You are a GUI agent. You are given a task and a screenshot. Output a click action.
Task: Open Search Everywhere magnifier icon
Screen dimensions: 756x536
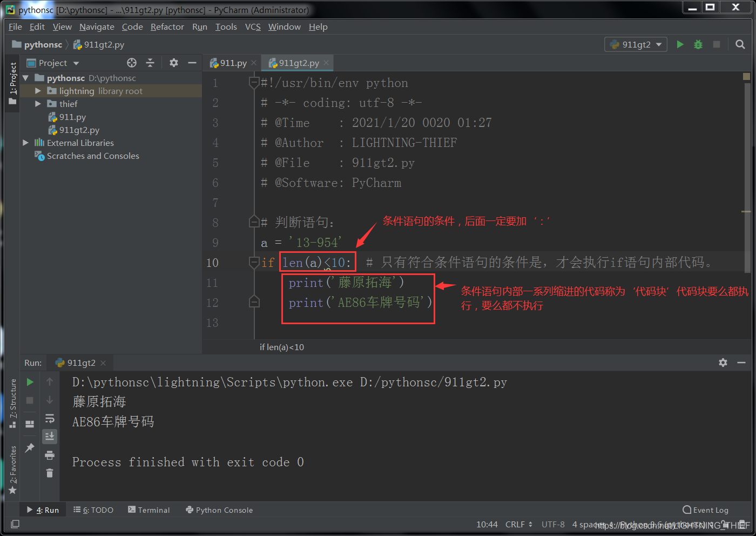click(740, 44)
